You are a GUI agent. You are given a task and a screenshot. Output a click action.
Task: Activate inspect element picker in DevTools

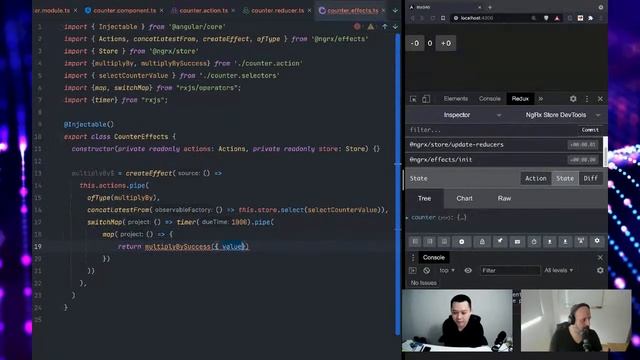(413, 99)
